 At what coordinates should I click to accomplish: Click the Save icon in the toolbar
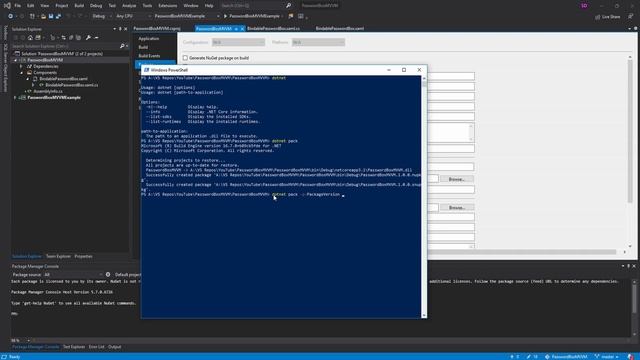[x=51, y=16]
